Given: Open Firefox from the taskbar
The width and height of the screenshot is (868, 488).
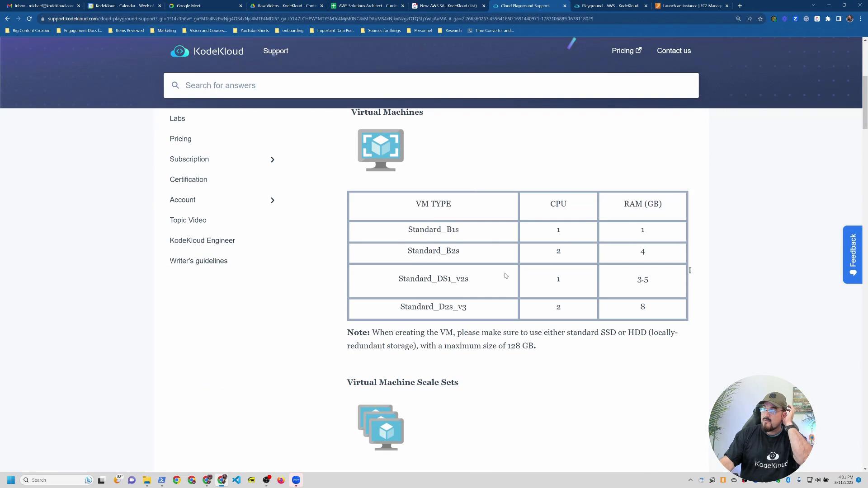Looking at the screenshot, I should tap(281, 480).
